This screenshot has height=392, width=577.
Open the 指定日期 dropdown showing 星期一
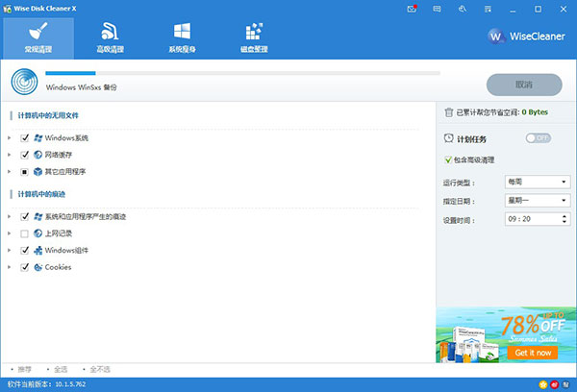click(x=537, y=200)
